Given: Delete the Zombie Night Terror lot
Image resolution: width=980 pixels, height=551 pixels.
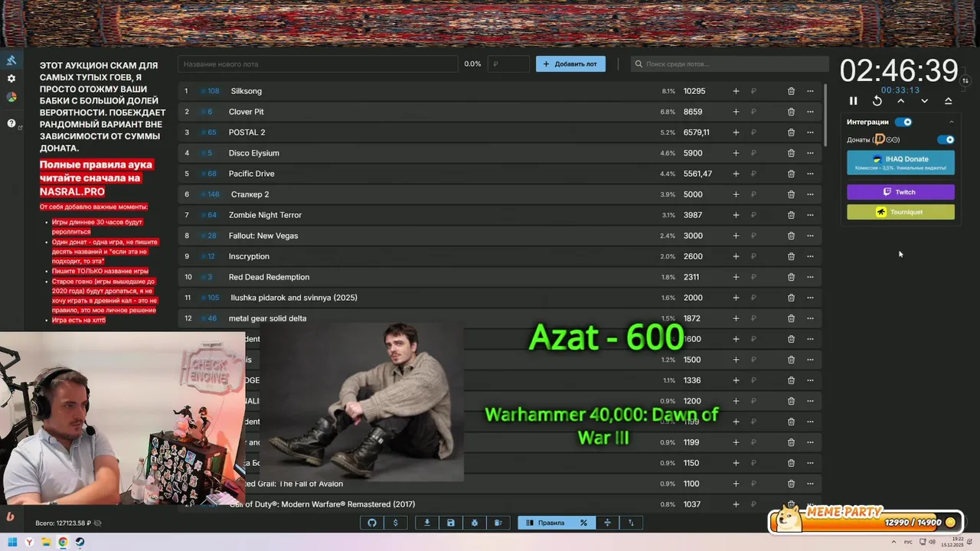Looking at the screenshot, I should point(791,215).
